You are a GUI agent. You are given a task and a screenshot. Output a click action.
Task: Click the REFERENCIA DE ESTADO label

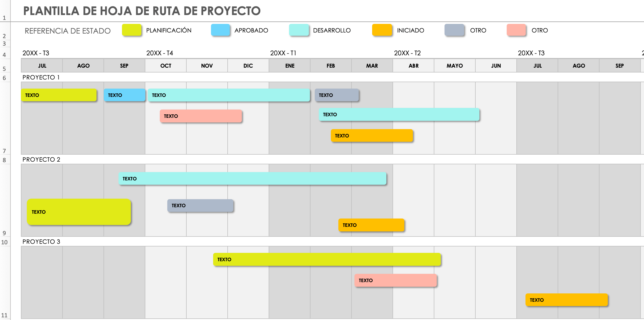[x=68, y=31]
